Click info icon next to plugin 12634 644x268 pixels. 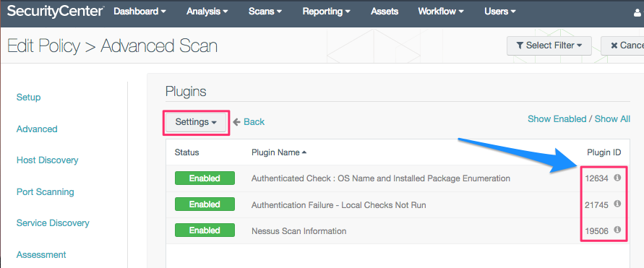tap(617, 178)
